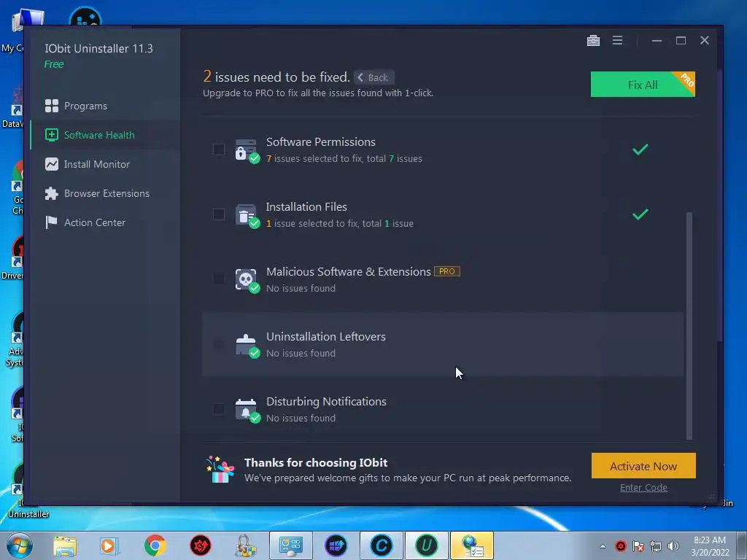
Task: Open the Action Center flag in tray
Action: pyautogui.click(x=638, y=546)
